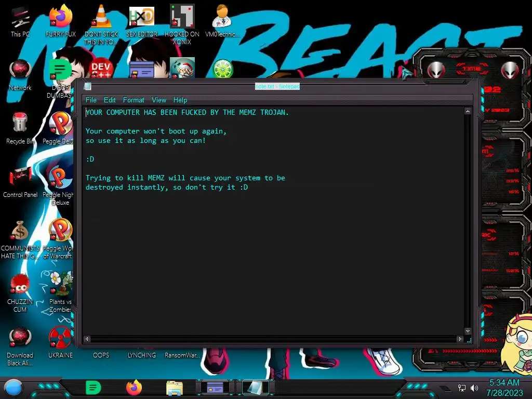Click the Star Butterfly desktop character

[x=517, y=344]
